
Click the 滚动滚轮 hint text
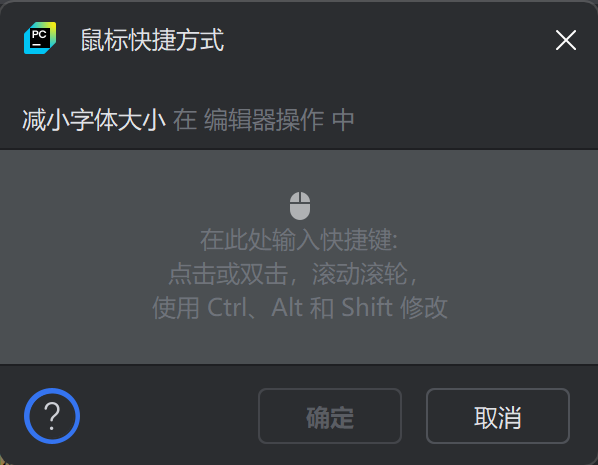tap(360, 274)
